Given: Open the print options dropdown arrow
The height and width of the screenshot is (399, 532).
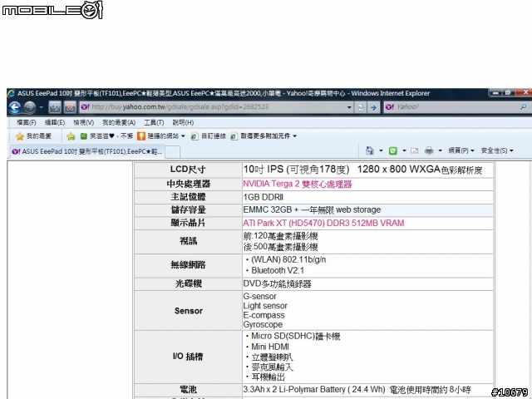Looking at the screenshot, I should click(x=440, y=150).
